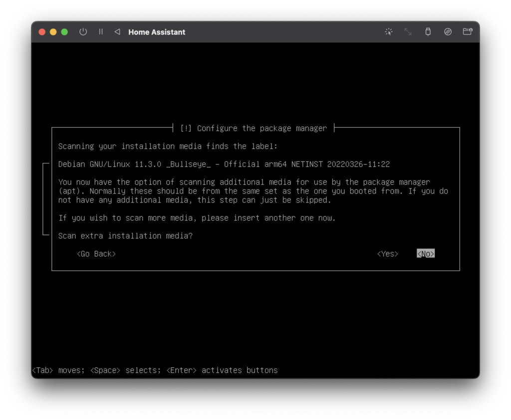Click 'If you wish to scan more media' line
This screenshot has width=511, height=420.
197,218
